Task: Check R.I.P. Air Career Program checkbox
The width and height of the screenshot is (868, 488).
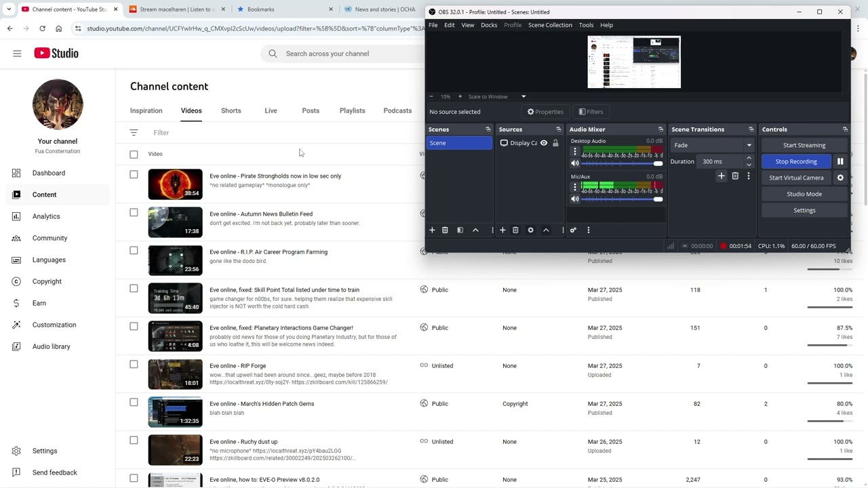Action: pos(134,251)
